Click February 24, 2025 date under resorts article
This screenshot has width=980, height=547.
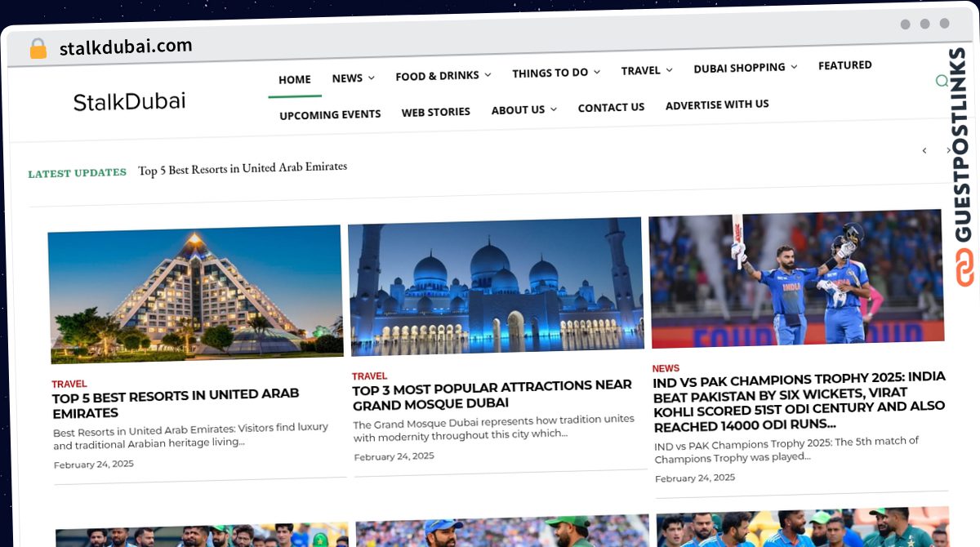pos(94,465)
